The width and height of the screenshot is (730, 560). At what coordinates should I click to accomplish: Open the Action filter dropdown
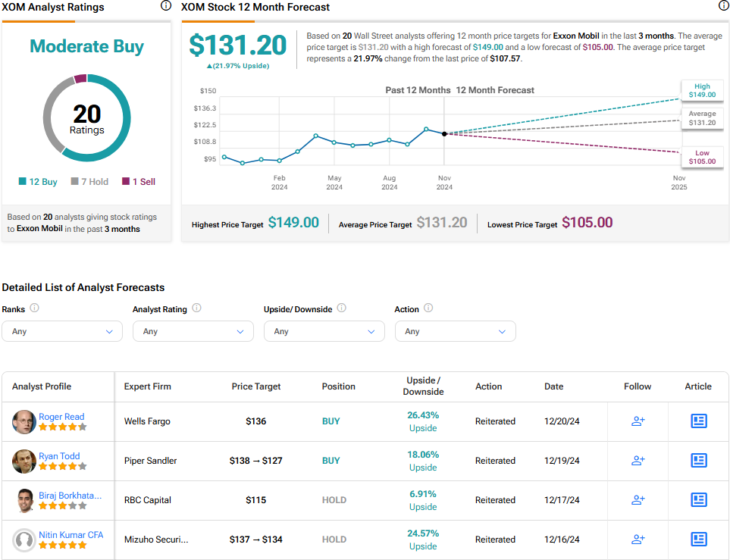tap(455, 331)
